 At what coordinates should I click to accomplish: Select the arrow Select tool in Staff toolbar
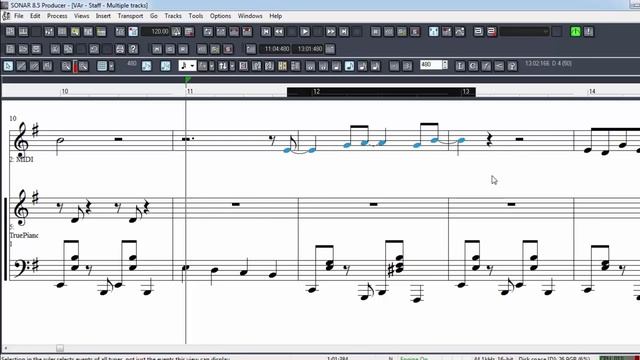coord(9,66)
